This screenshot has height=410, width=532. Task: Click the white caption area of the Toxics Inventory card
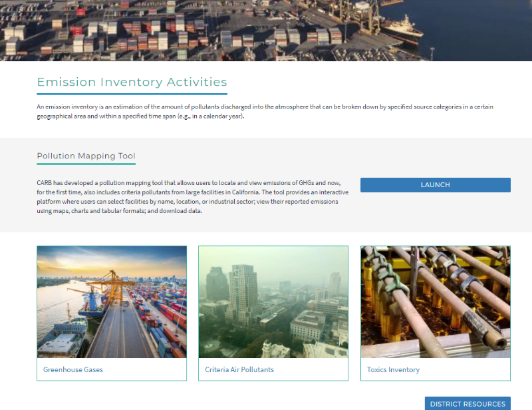point(465,370)
